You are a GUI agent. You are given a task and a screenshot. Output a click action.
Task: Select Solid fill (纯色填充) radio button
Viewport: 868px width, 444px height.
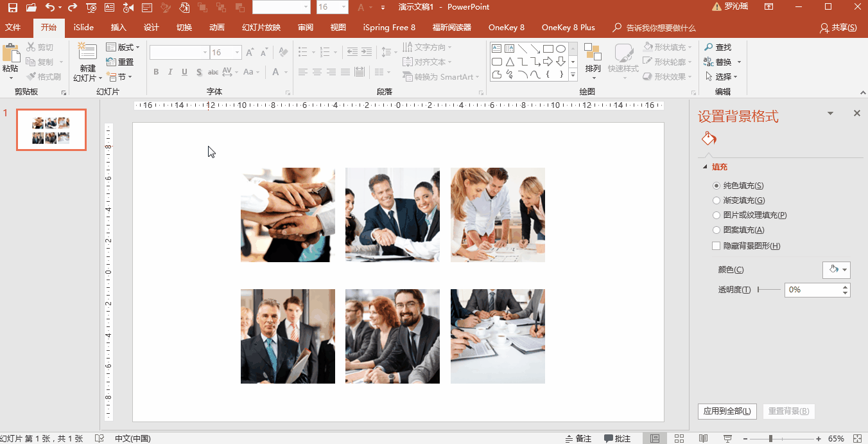716,186
